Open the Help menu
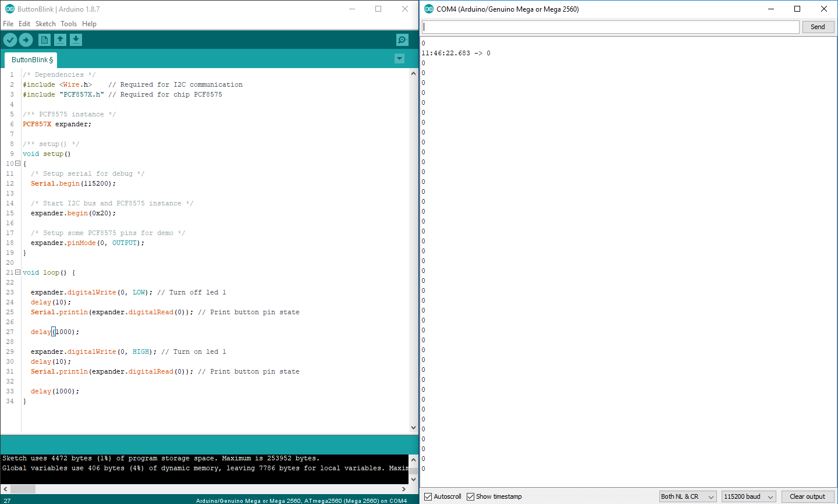The width and height of the screenshot is (838, 504). (89, 24)
